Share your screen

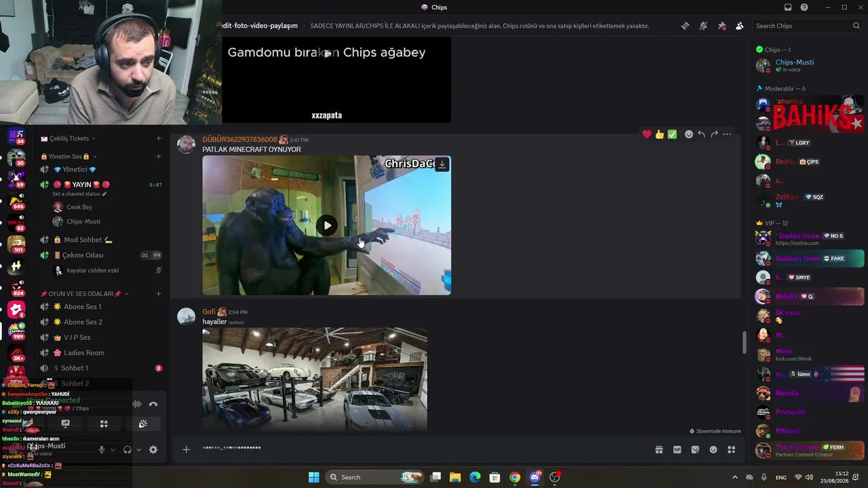[x=65, y=424]
